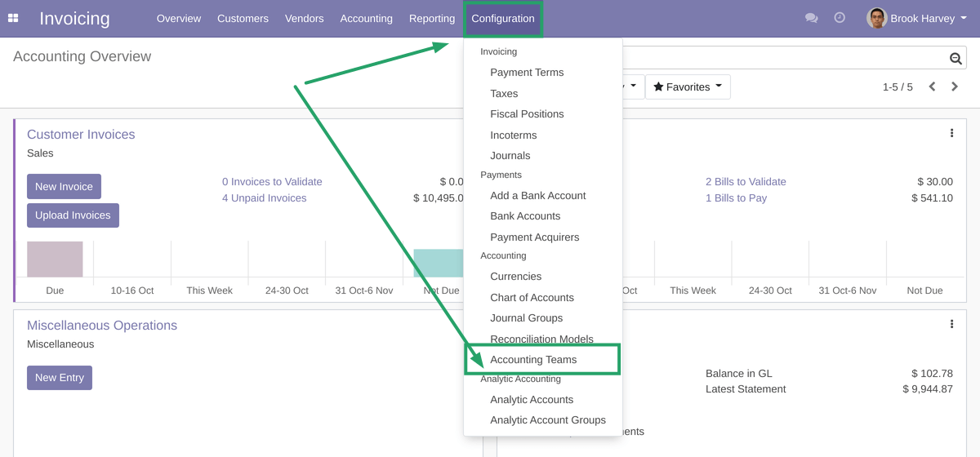Go to the next page arrow

[955, 87]
